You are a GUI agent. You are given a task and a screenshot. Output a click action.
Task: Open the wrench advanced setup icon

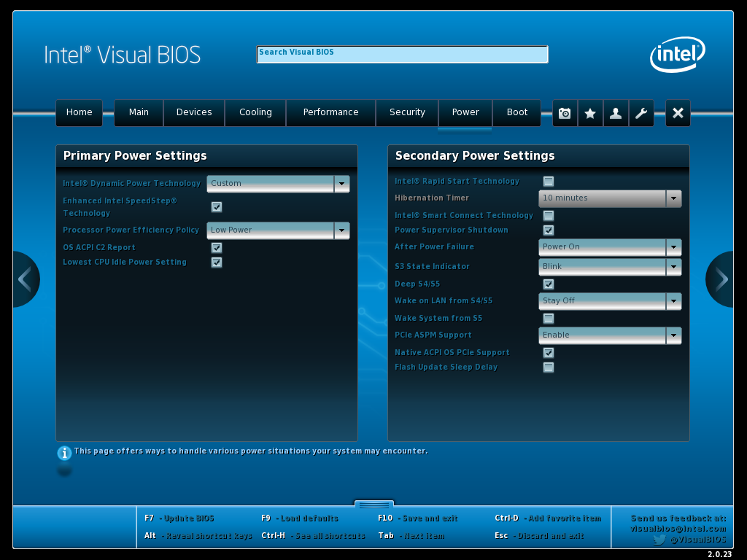pyautogui.click(x=641, y=113)
